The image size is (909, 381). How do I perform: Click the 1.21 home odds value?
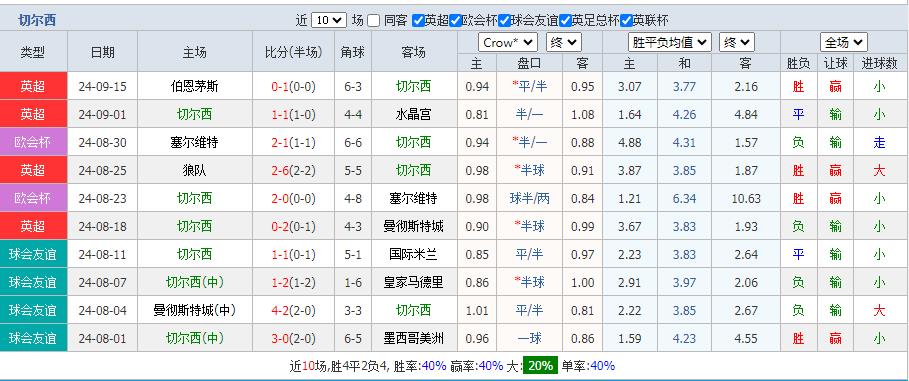pos(630,198)
